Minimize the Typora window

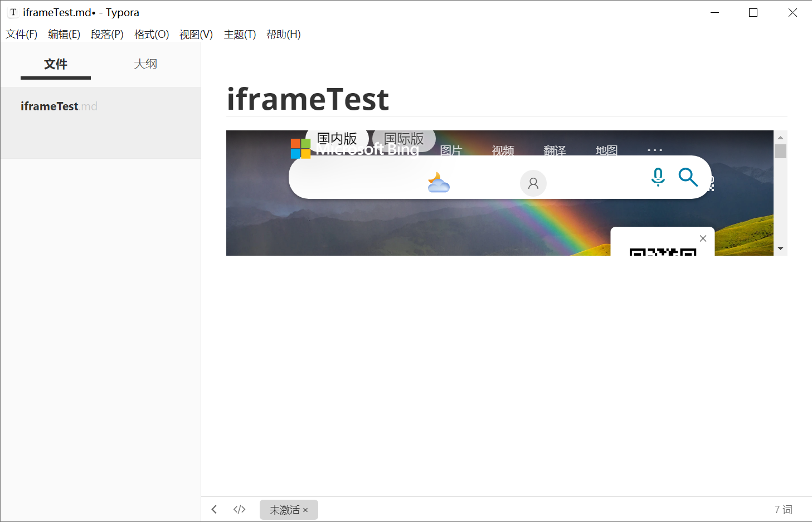coord(715,12)
